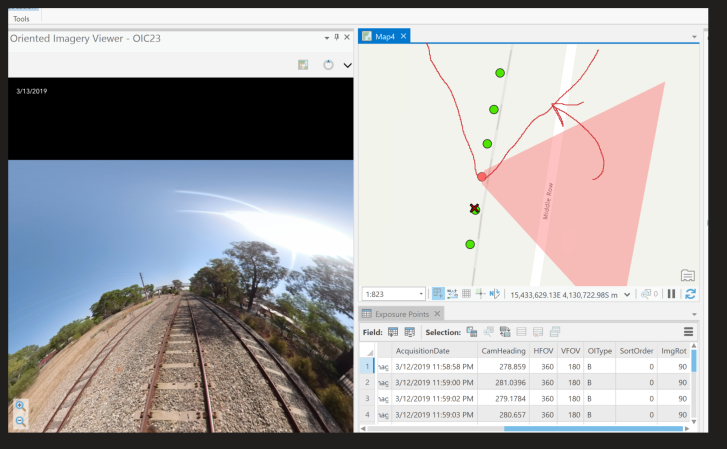Select the AcquisitionDate column header
This screenshot has width=727, height=449.
point(434,351)
